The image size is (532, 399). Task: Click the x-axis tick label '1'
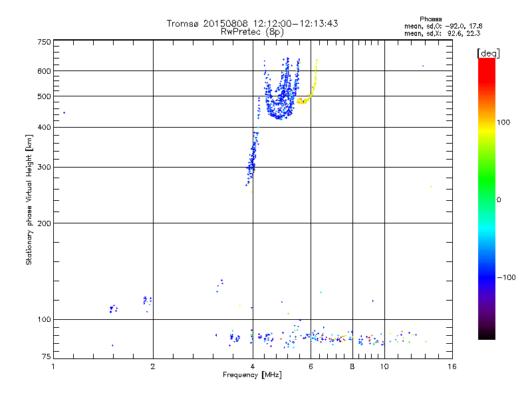[x=53, y=366]
